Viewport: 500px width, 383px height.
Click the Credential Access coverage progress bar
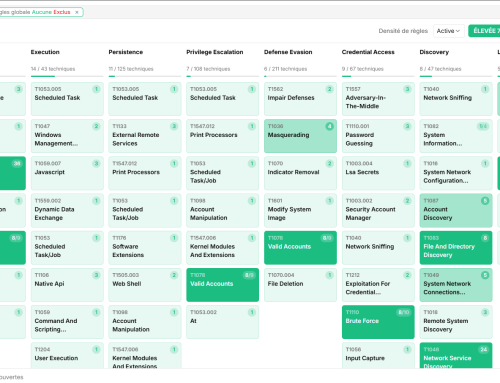[x=378, y=76]
